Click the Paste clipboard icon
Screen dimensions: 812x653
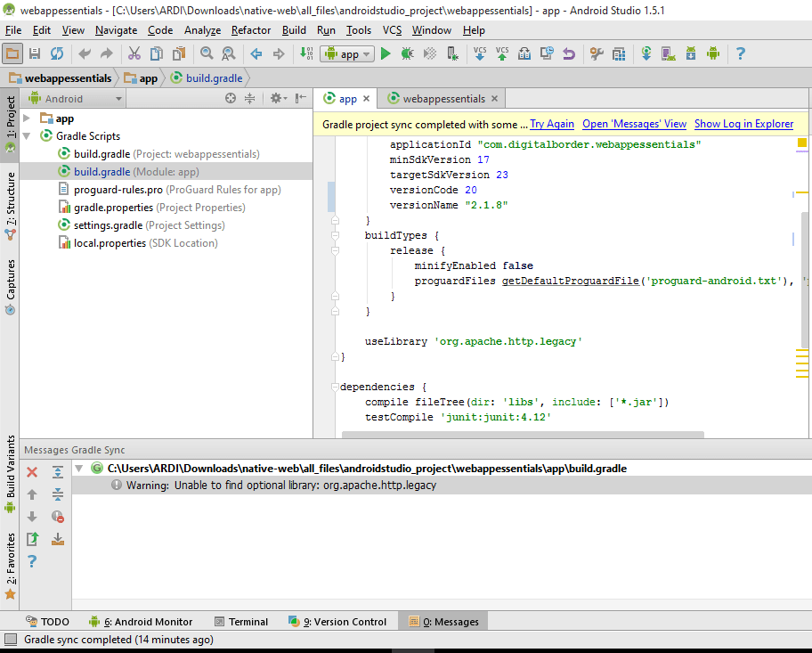179,53
